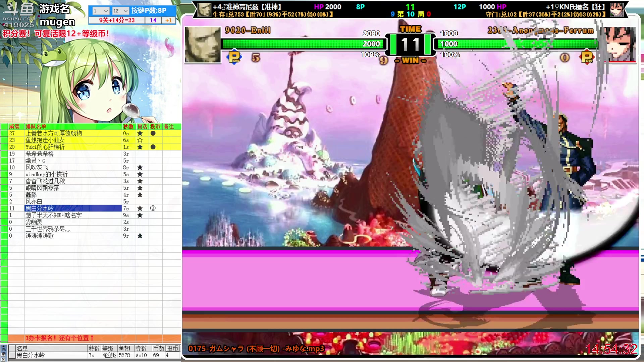Click the orange '+1' button
The width and height of the screenshot is (644, 362).
pyautogui.click(x=169, y=20)
